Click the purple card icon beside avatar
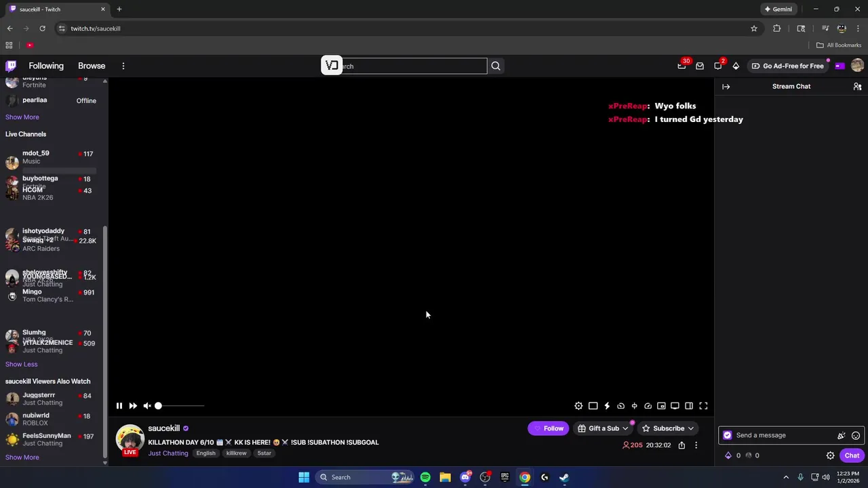This screenshot has height=488, width=868. [x=840, y=66]
